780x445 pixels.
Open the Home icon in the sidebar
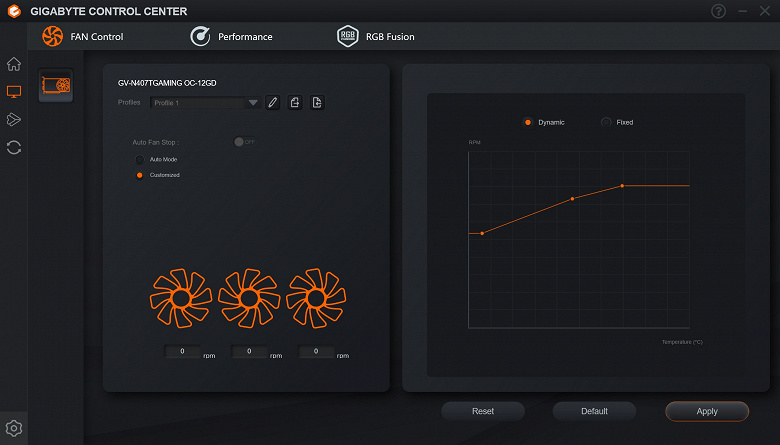click(14, 64)
